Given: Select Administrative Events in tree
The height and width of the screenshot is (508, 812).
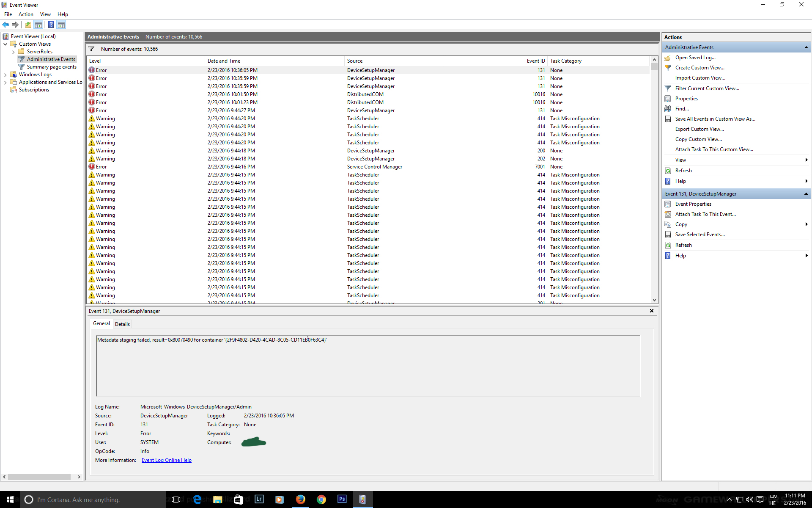Looking at the screenshot, I should [51, 59].
